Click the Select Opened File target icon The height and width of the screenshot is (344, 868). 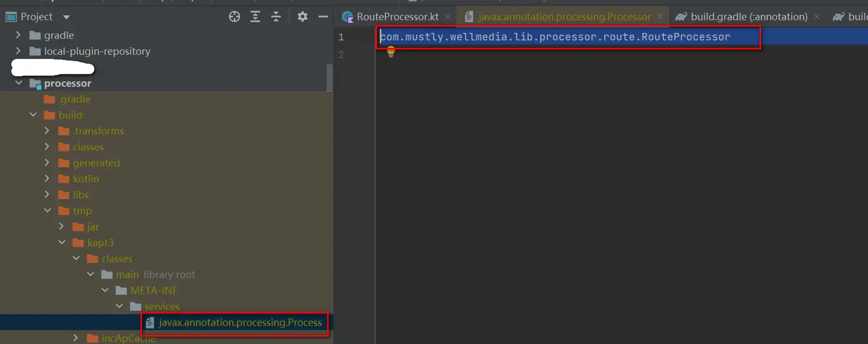(235, 17)
